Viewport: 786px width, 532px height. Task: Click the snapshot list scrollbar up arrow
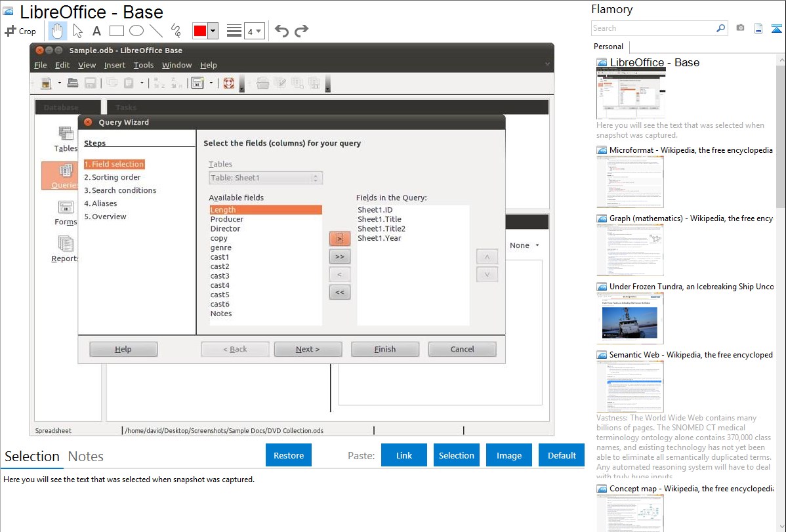(x=781, y=60)
